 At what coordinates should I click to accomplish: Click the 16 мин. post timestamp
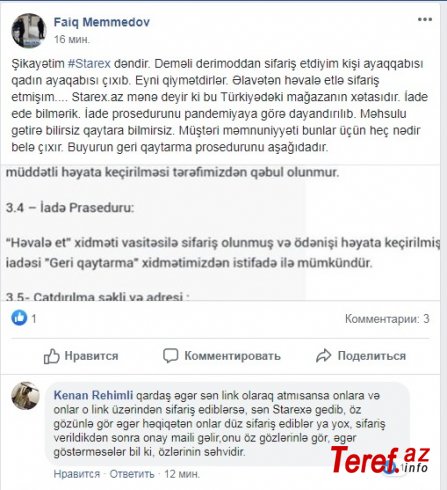pyautogui.click(x=72, y=39)
